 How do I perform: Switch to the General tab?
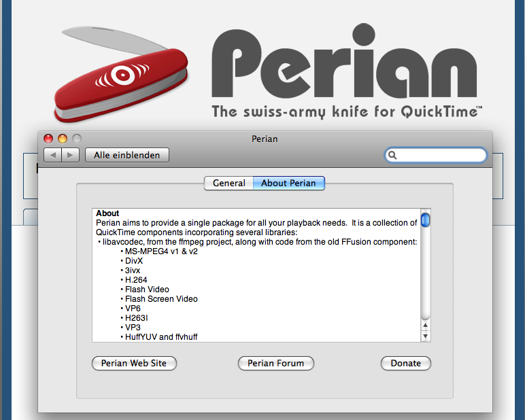228,183
